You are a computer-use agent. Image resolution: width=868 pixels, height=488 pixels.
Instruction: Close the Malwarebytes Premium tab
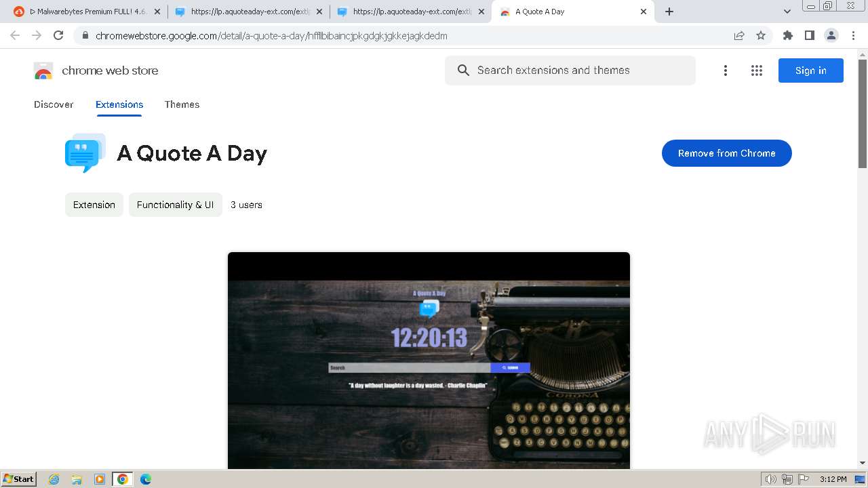click(157, 12)
